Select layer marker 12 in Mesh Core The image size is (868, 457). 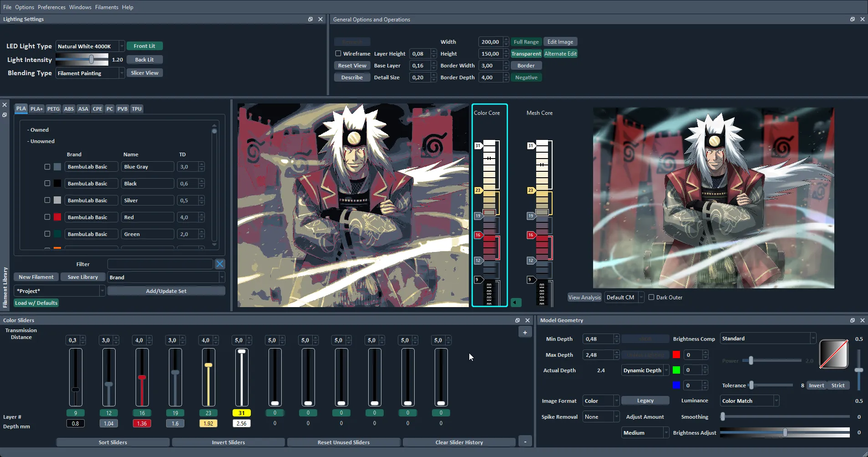pyautogui.click(x=531, y=261)
